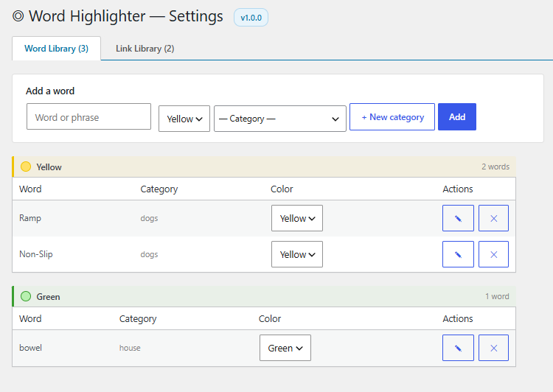Delete the Non-Slip word entry
Image resolution: width=553 pixels, height=392 pixels.
click(493, 254)
